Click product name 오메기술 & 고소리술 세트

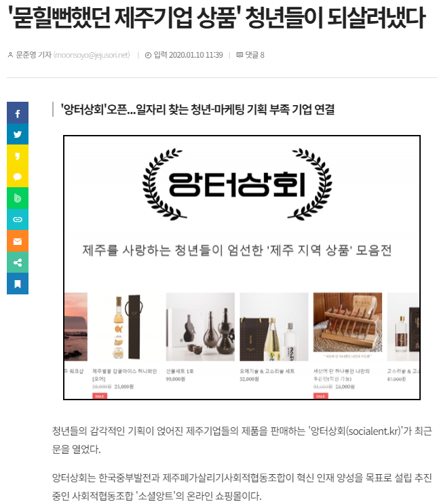pyautogui.click(x=267, y=371)
